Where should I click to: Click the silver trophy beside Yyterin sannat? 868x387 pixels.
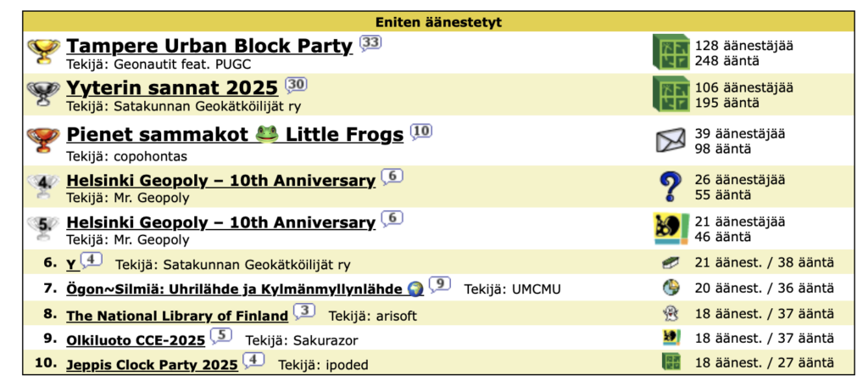point(42,93)
